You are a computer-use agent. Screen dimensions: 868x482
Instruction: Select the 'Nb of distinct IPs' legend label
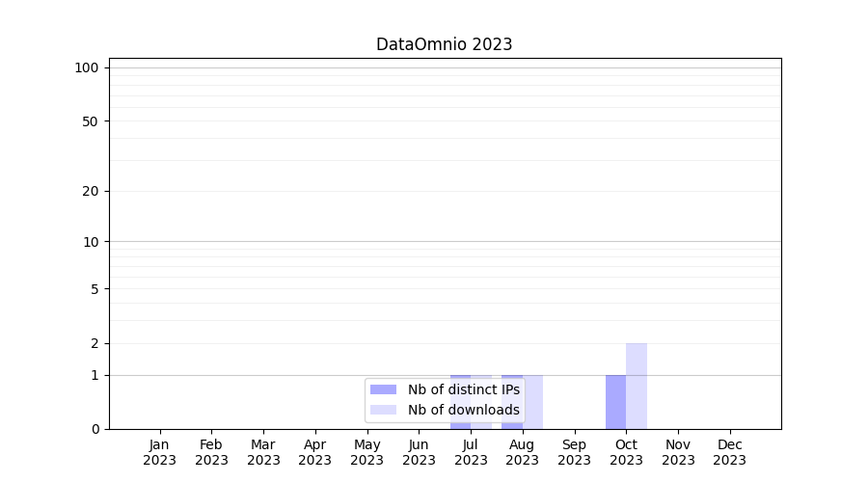(463, 389)
